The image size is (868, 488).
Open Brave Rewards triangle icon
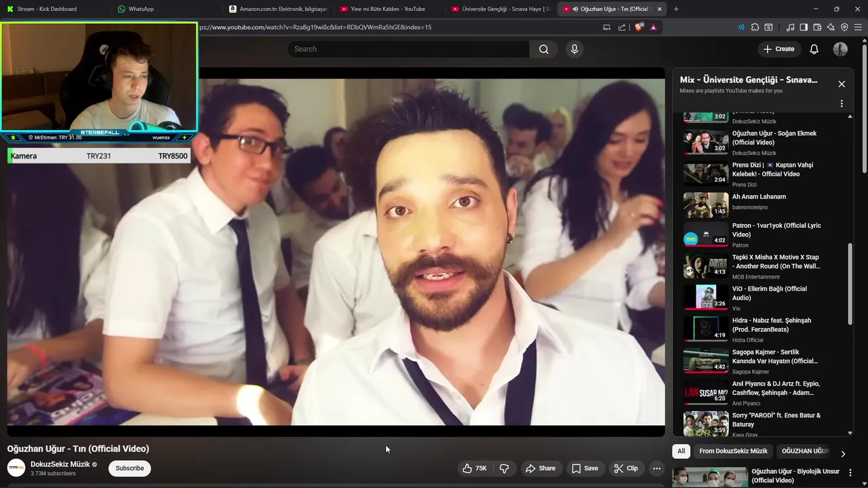pos(653,27)
